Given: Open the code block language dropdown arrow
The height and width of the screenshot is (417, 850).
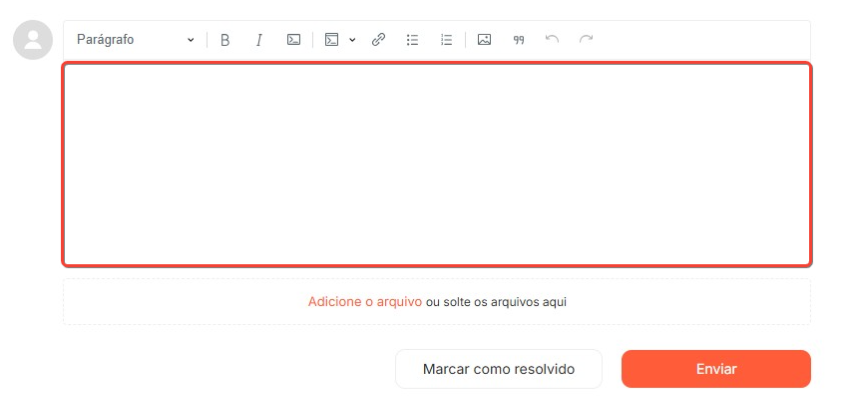Looking at the screenshot, I should (x=352, y=40).
